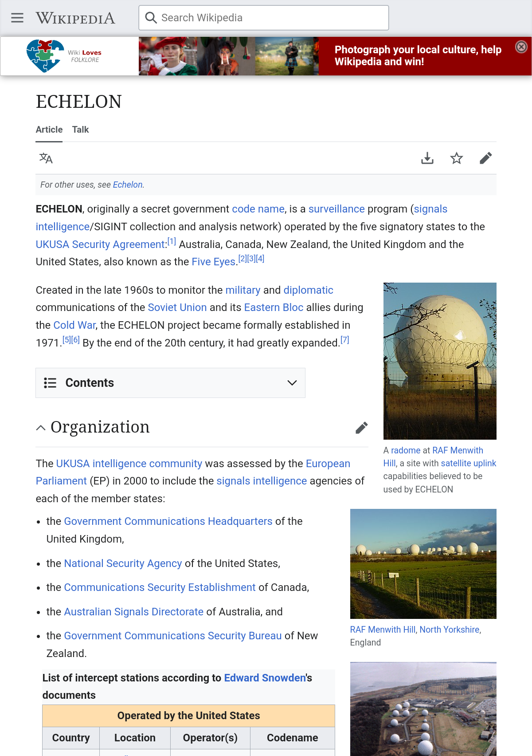Download the article via the download icon

pyautogui.click(x=427, y=158)
